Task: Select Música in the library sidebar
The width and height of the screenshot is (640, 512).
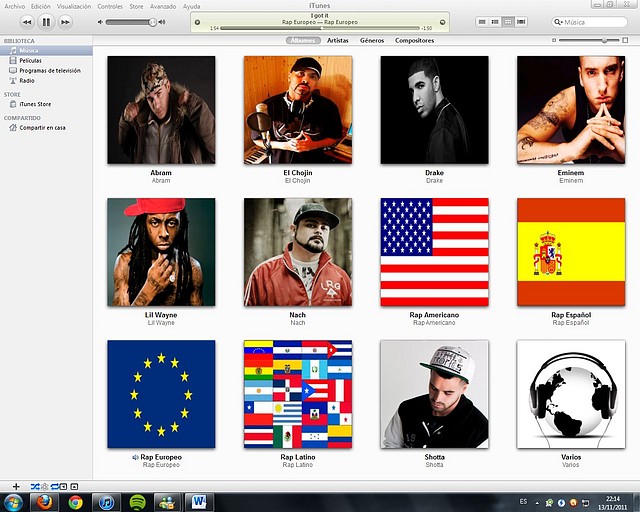Action: coord(46,51)
